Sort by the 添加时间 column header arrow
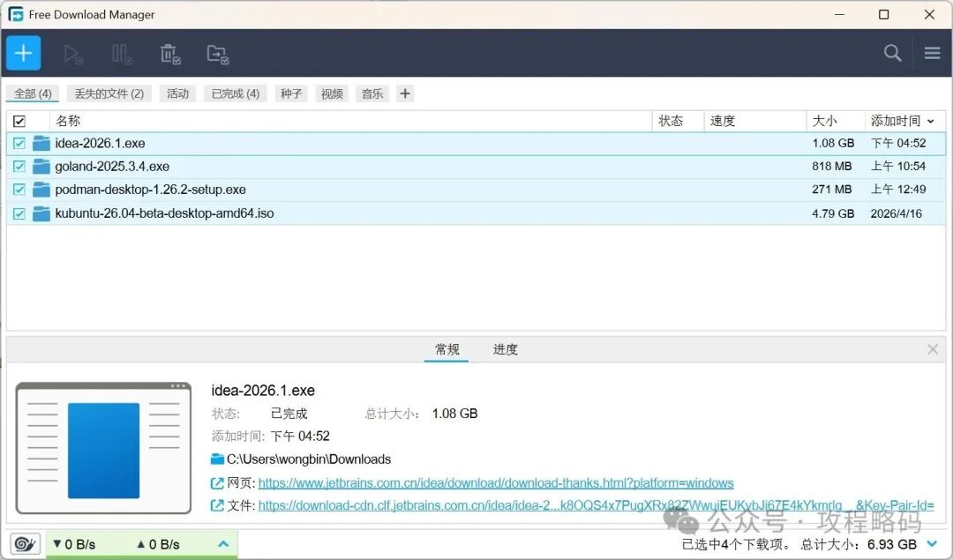The height and width of the screenshot is (560, 953). [x=930, y=121]
